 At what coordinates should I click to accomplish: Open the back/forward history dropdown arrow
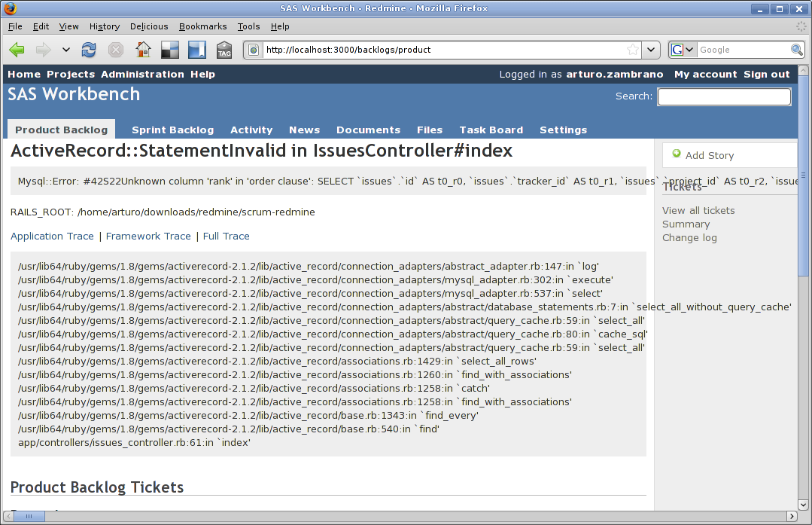pyautogui.click(x=65, y=50)
